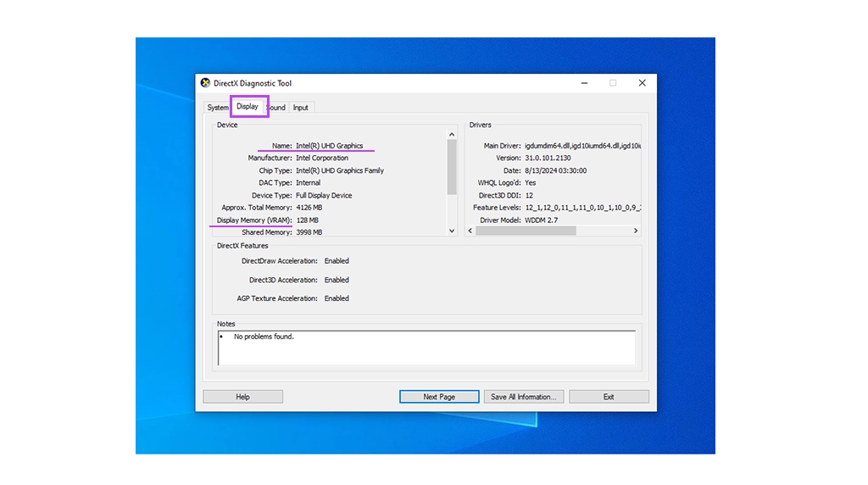The image size is (868, 485).
Task: Click the Approx. Total Memory label
Action: click(x=257, y=208)
